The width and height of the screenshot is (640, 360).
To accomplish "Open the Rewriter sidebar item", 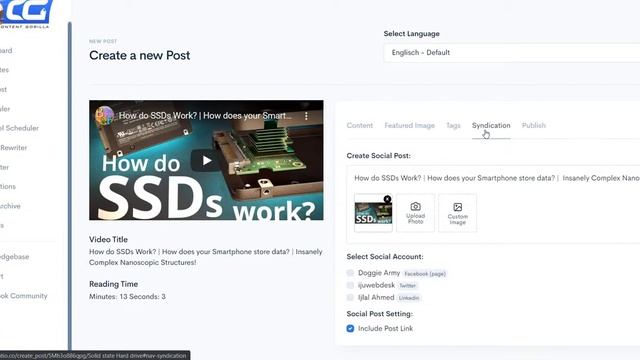I will [13, 147].
